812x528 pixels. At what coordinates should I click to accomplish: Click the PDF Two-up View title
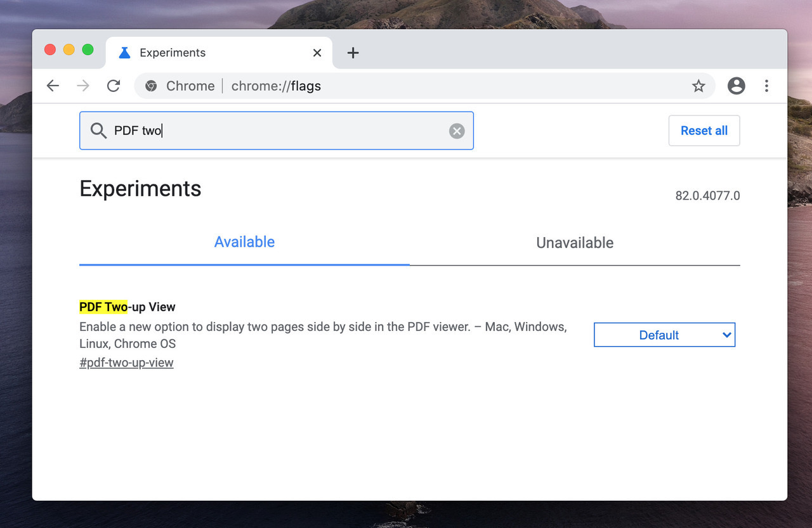128,307
